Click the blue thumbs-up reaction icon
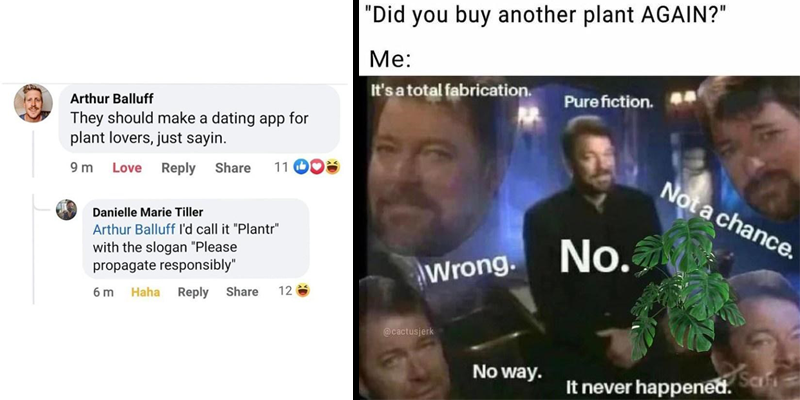 302,167
